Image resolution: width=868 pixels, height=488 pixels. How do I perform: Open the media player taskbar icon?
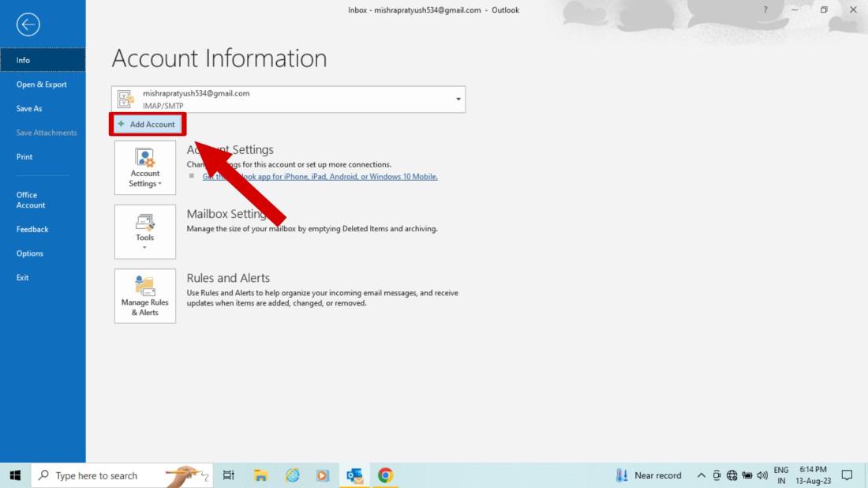[323, 475]
